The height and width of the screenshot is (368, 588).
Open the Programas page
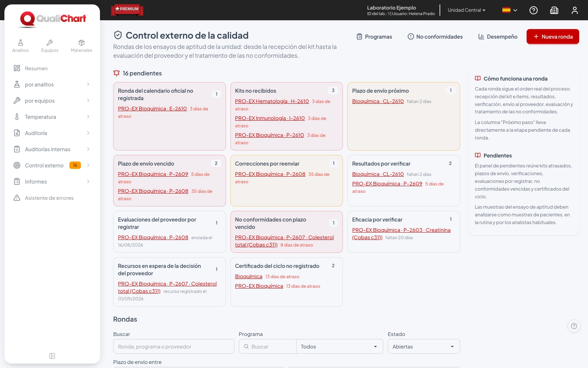pos(374,37)
